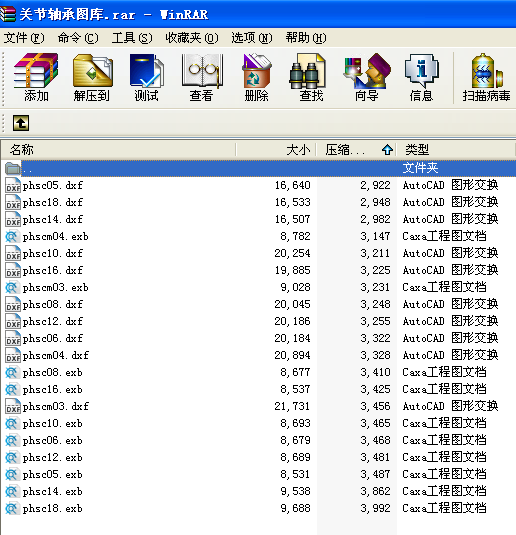Click Caxa icon of phsc18.exb

pos(12,508)
